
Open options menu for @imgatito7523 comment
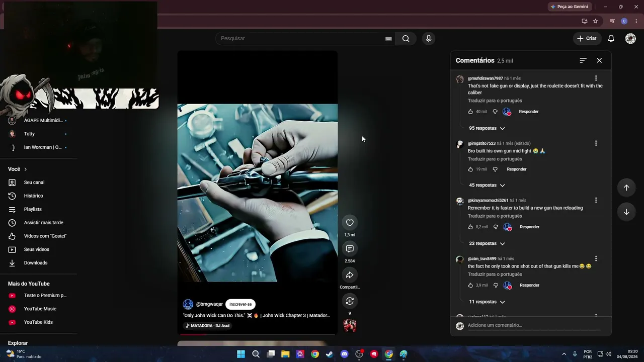click(x=596, y=143)
